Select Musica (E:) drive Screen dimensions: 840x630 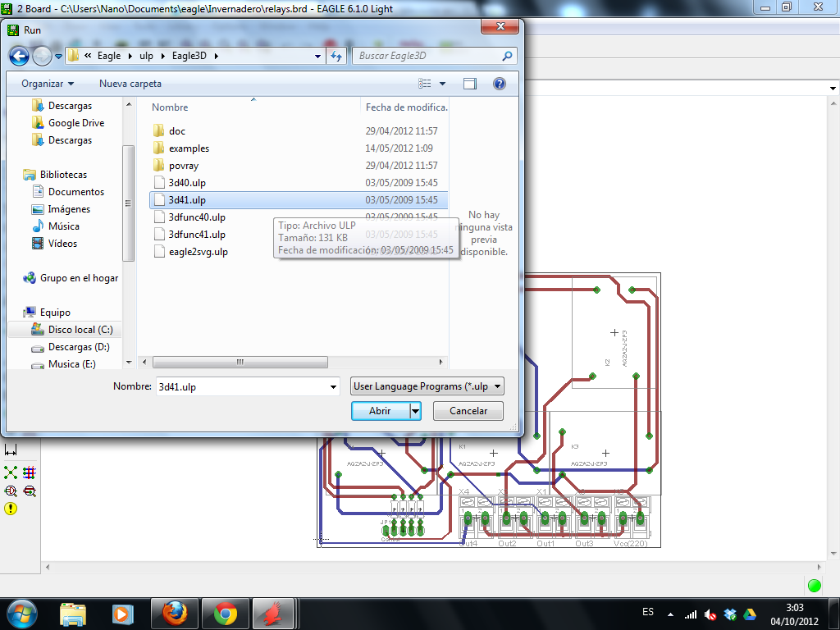tap(72, 363)
